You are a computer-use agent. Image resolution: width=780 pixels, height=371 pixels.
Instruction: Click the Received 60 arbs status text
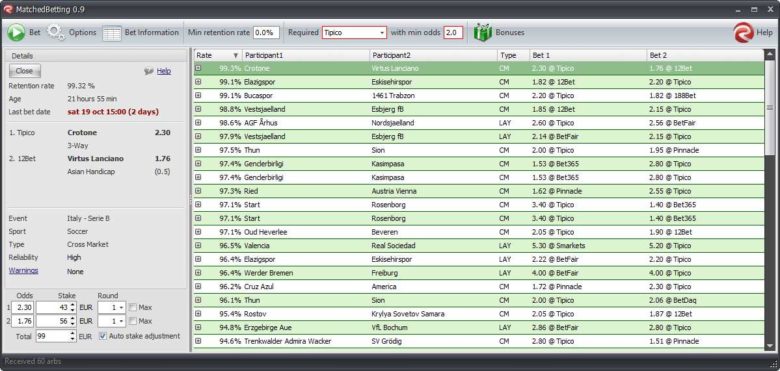tap(33, 361)
